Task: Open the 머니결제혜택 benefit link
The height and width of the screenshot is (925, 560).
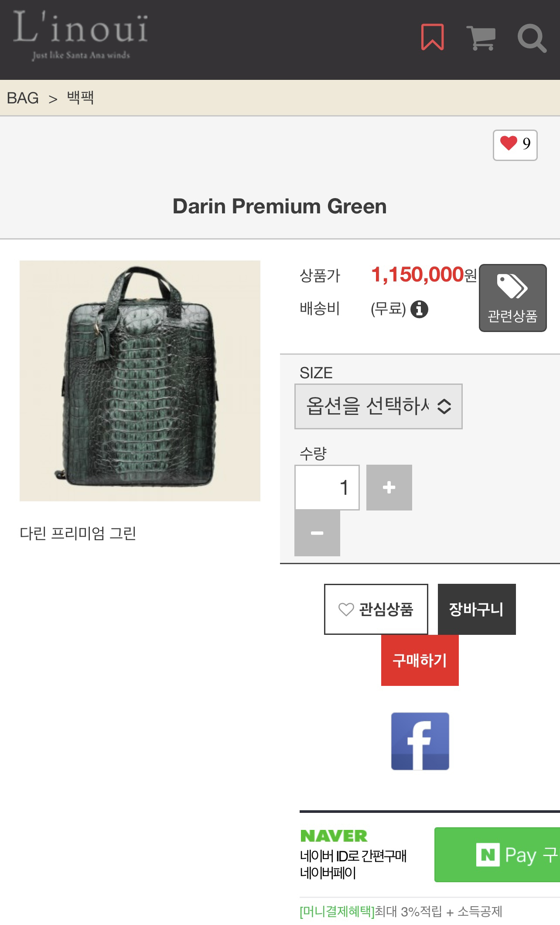Action: coord(337,911)
